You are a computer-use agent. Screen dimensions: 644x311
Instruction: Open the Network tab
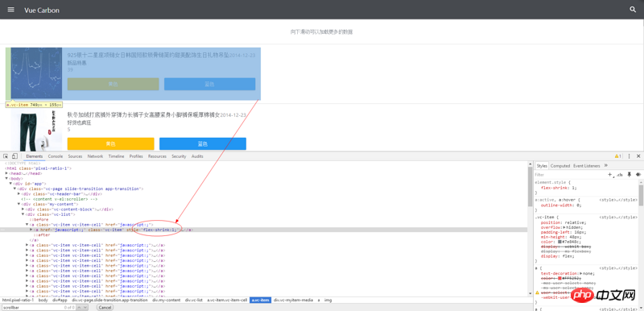coord(95,156)
